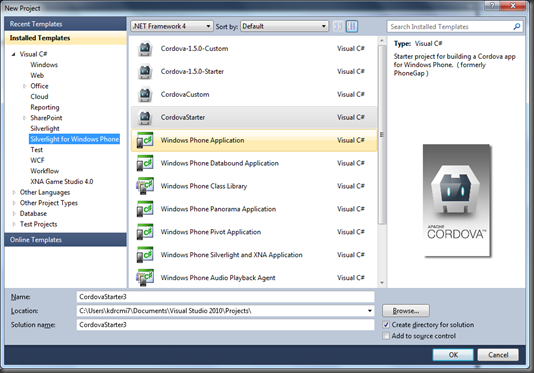Collapse the Visual C# tree node

coord(14,54)
